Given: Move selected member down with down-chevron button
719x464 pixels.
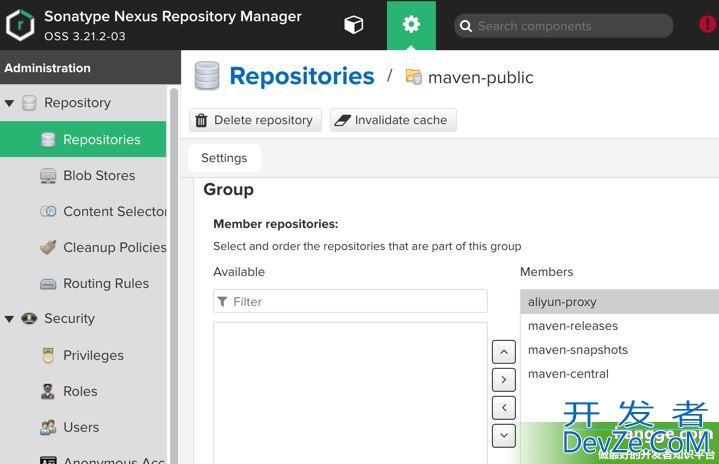Looking at the screenshot, I should tap(504, 436).
